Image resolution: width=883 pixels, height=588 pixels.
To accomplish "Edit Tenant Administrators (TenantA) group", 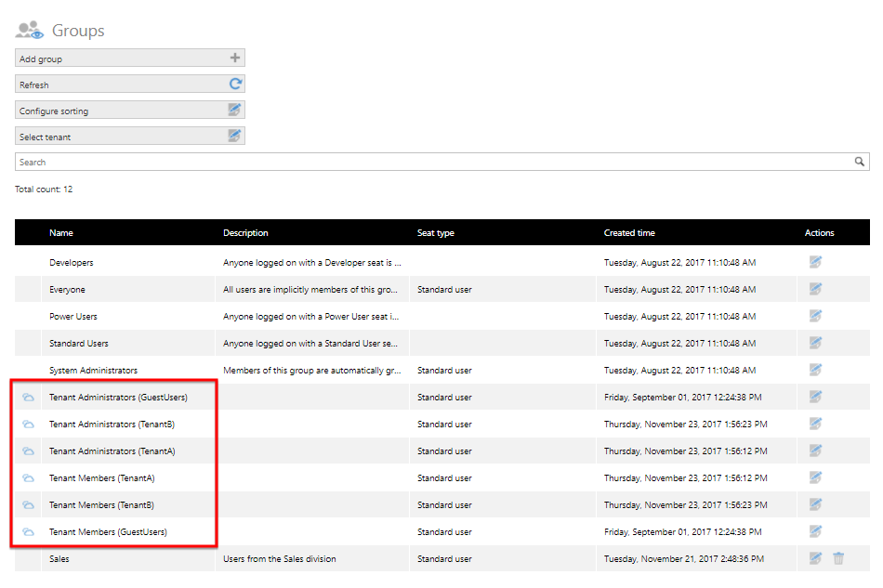I will (815, 451).
